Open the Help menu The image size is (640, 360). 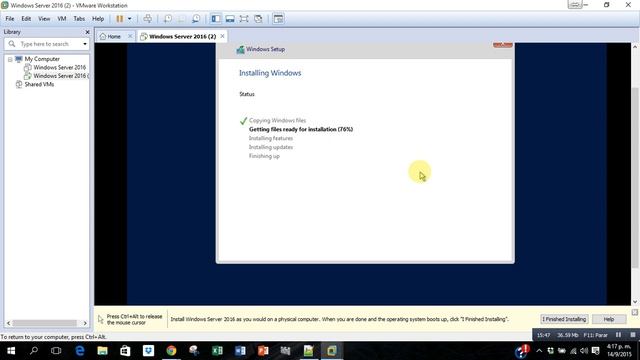pyautogui.click(x=98, y=19)
